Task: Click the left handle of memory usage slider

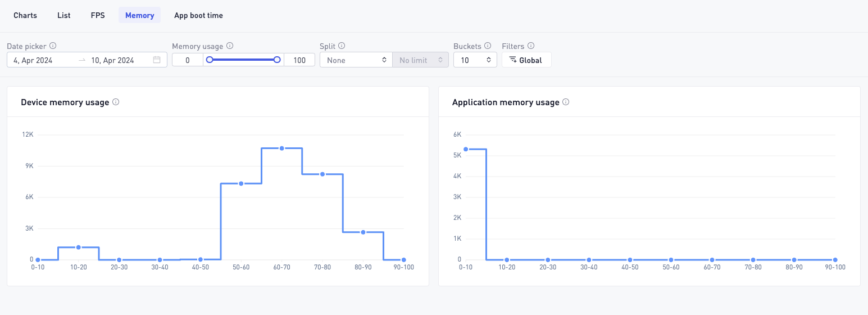Action: [210, 60]
